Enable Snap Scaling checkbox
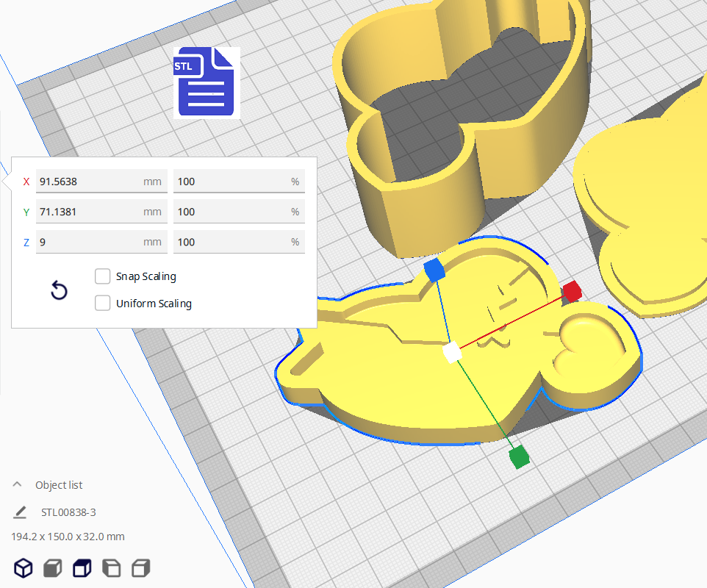The width and height of the screenshot is (707, 588). click(x=103, y=276)
